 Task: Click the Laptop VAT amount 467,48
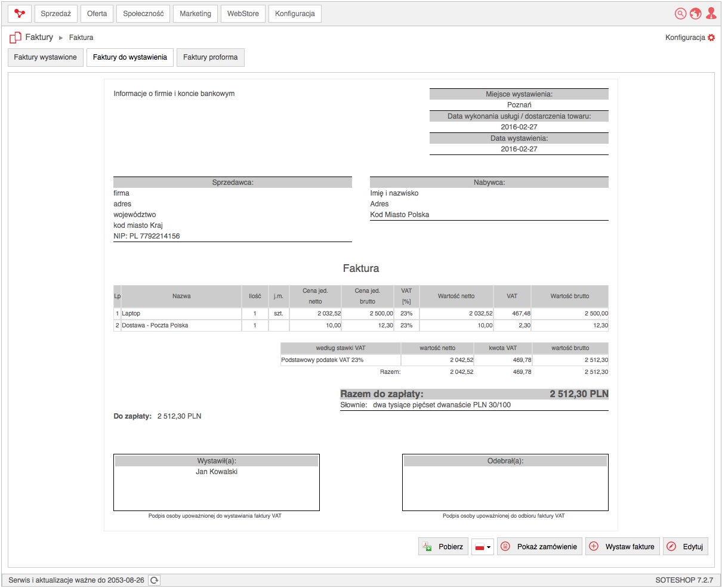click(521, 314)
